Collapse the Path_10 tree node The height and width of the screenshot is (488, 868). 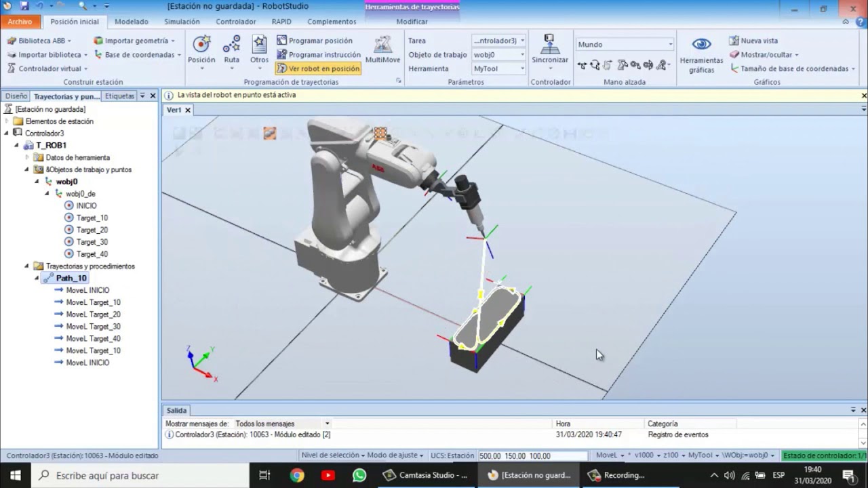point(37,278)
